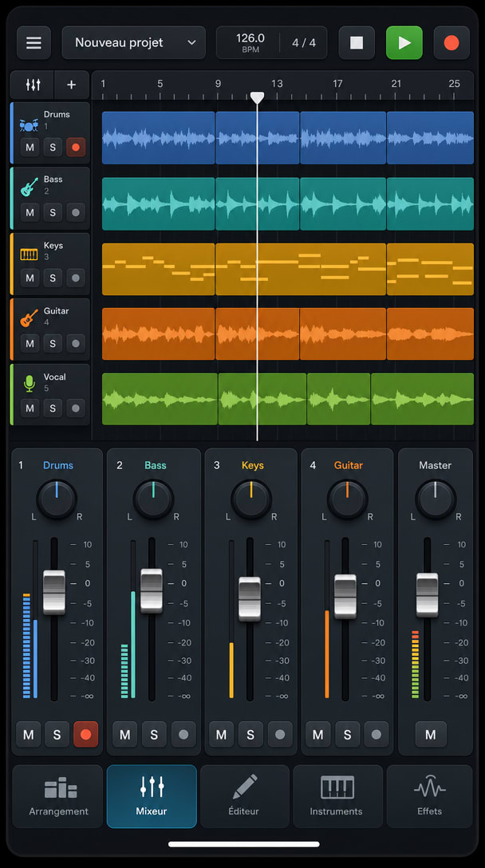Start playback with the green play button

coord(404,42)
